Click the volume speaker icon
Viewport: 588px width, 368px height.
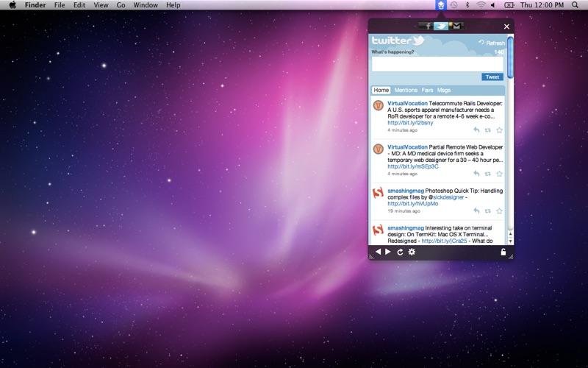492,5
